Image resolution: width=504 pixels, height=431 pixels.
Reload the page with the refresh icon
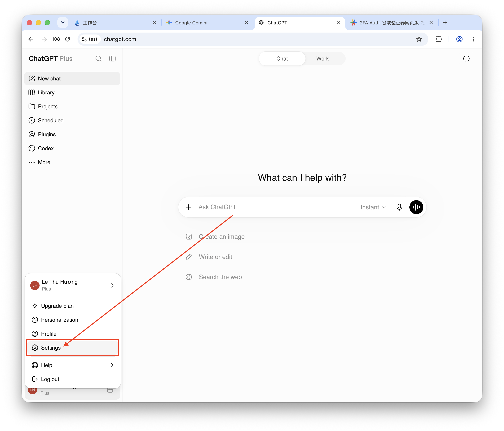click(68, 39)
